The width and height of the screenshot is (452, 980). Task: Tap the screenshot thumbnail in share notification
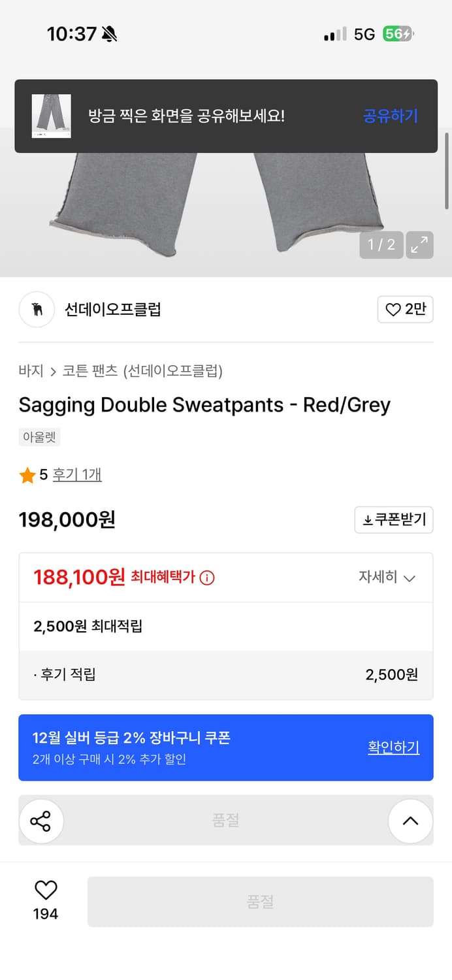coord(51,116)
